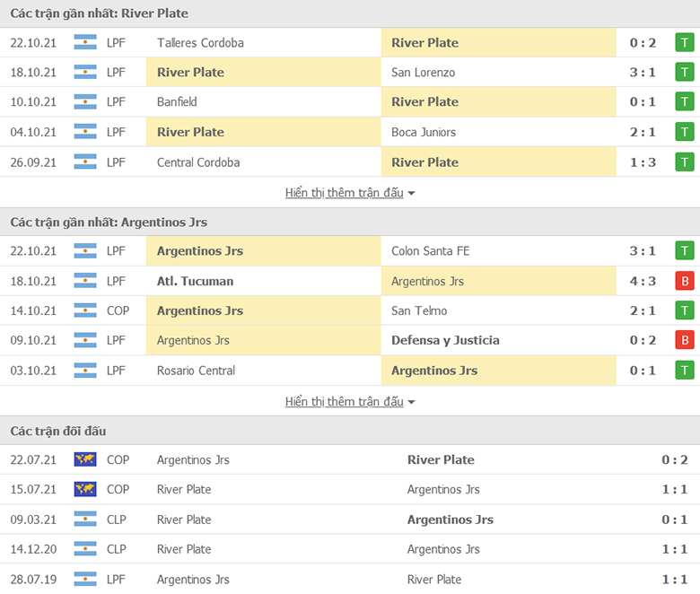Click Argentina flag beside Talleres Cordoba match
The image size is (700, 594).
click(85, 42)
